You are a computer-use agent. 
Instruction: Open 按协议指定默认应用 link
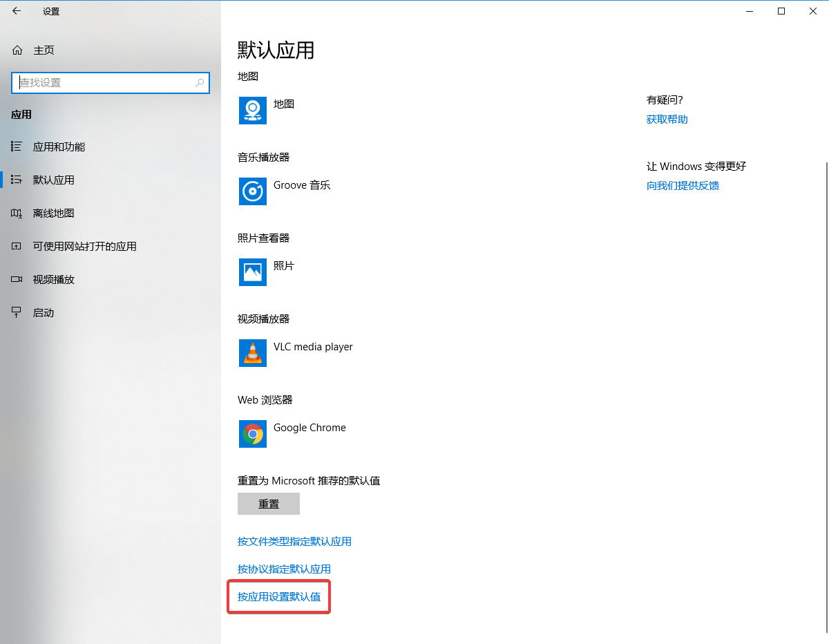pyautogui.click(x=284, y=569)
